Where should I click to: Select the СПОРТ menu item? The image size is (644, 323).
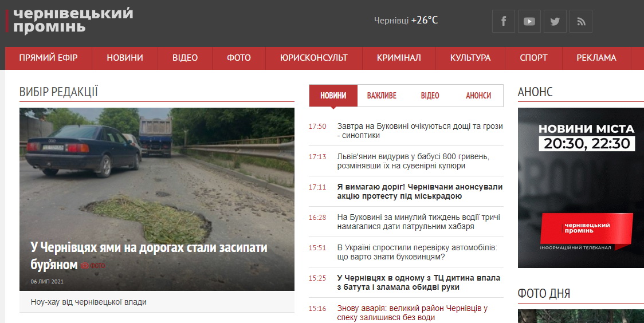[533, 58]
